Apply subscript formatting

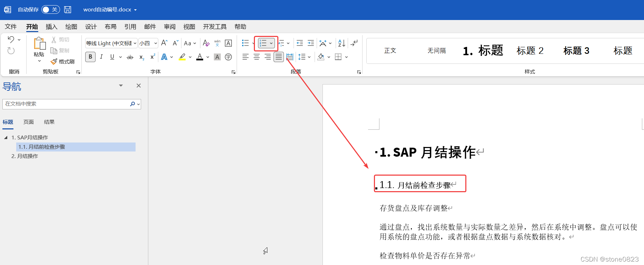tap(142, 57)
